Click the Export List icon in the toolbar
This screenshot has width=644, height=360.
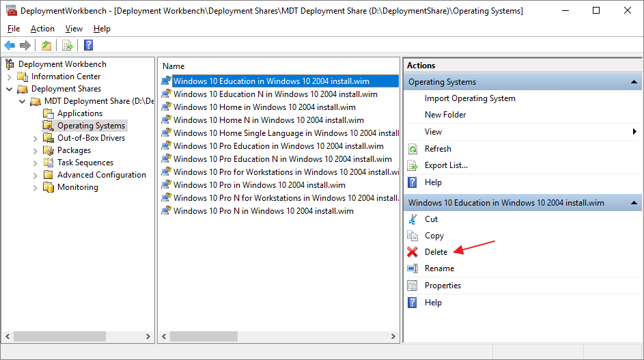[x=67, y=46]
